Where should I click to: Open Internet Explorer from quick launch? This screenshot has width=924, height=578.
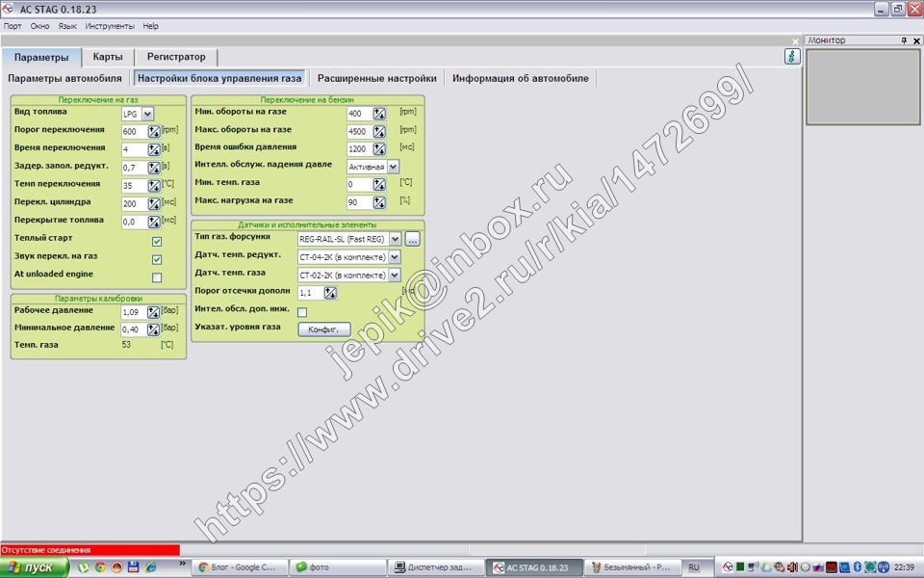click(150, 567)
